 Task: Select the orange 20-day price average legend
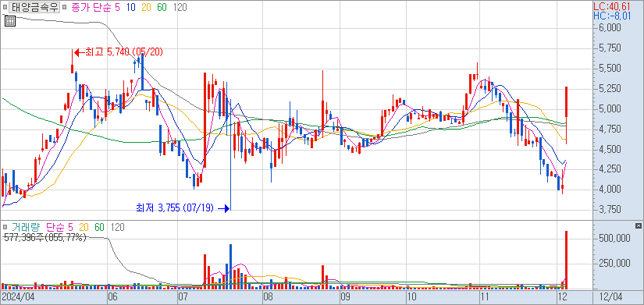(147, 7)
